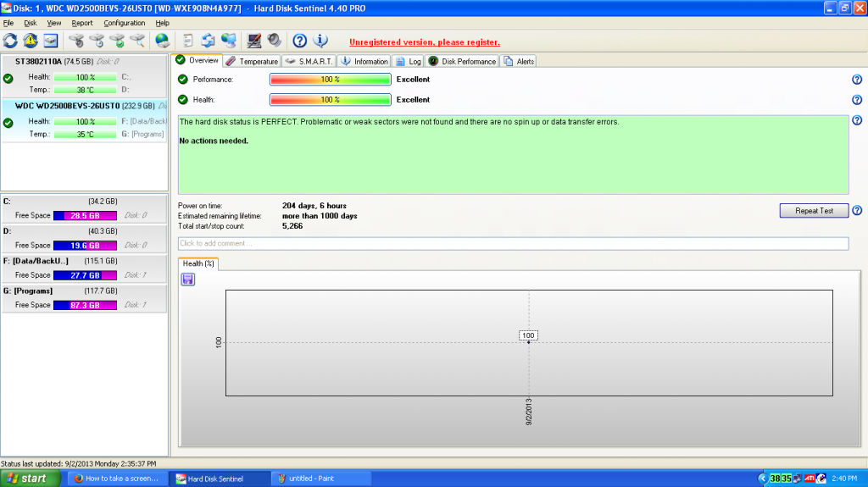Open the File menu
Screen dimensions: 868x487
8,23
